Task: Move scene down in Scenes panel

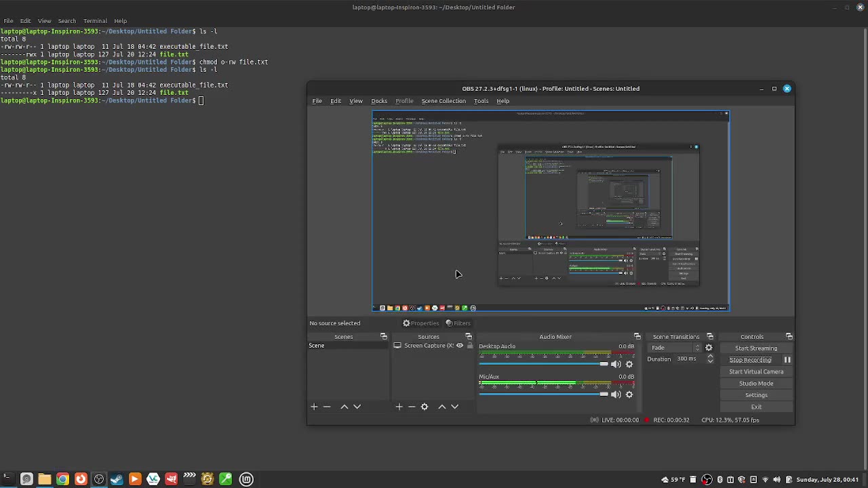Action: (x=357, y=407)
